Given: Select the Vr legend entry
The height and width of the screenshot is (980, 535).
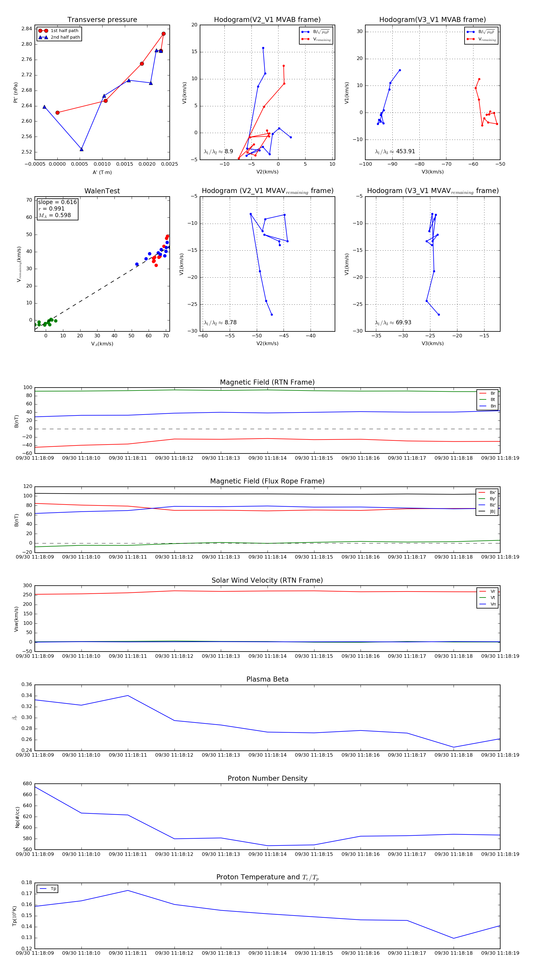Looking at the screenshot, I should 487,592.
